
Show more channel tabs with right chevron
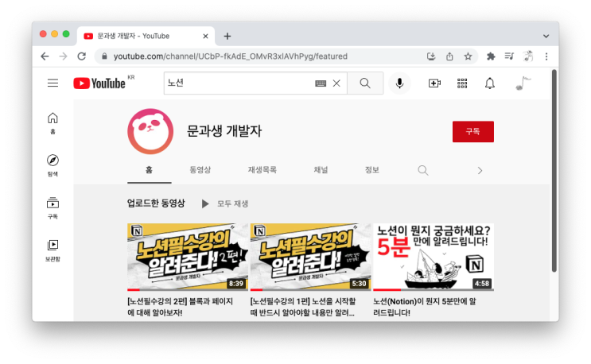[480, 171]
